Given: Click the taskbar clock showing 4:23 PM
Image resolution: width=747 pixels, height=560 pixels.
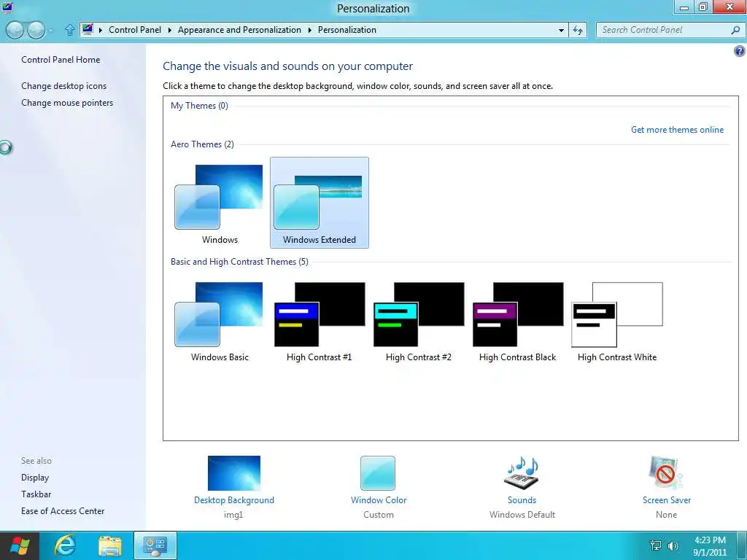Looking at the screenshot, I should pyautogui.click(x=710, y=546).
